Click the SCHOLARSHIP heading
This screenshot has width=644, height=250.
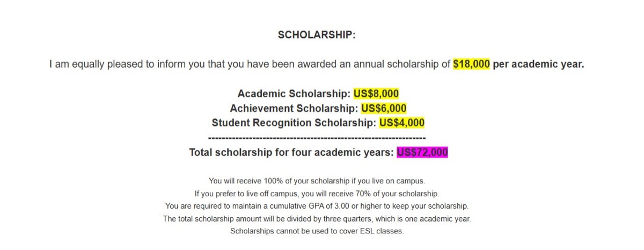[317, 35]
